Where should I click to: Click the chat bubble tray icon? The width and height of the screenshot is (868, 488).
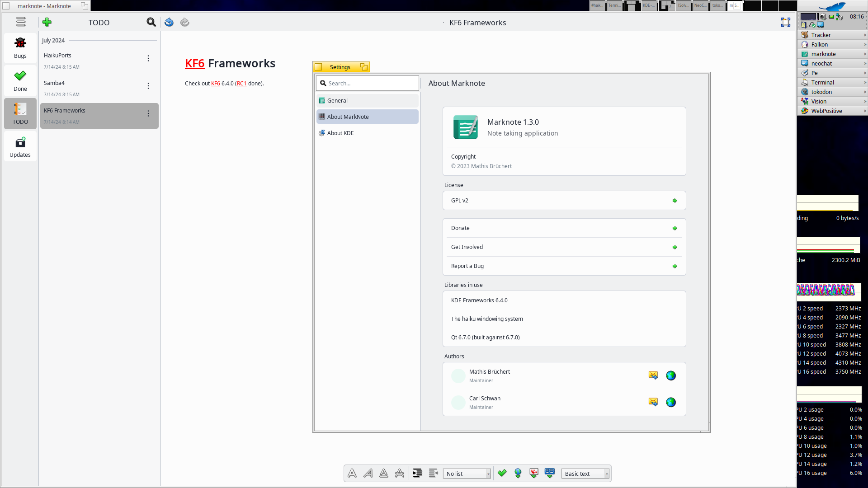(821, 25)
